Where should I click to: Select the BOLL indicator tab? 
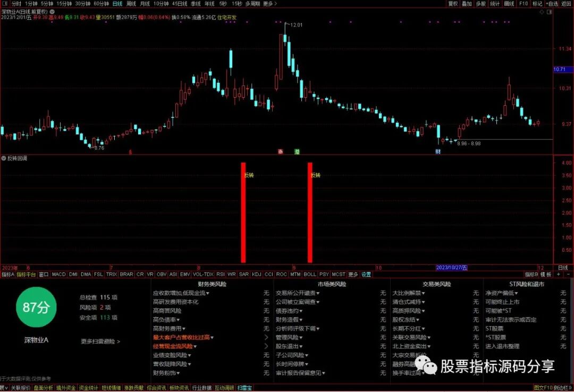[310, 274]
